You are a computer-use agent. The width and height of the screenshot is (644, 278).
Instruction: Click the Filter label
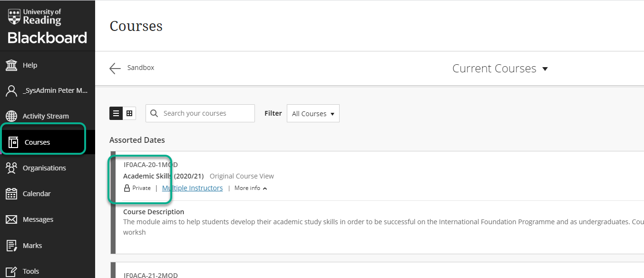273,113
